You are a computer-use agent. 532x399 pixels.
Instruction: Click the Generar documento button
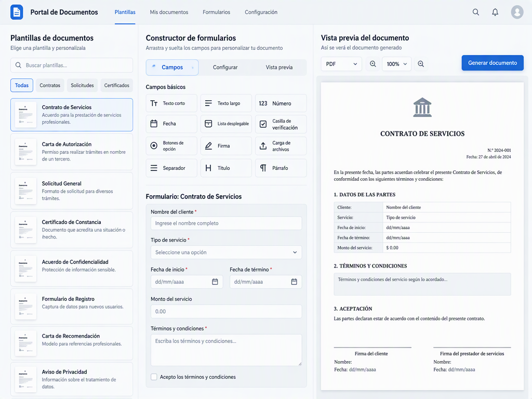tap(493, 63)
